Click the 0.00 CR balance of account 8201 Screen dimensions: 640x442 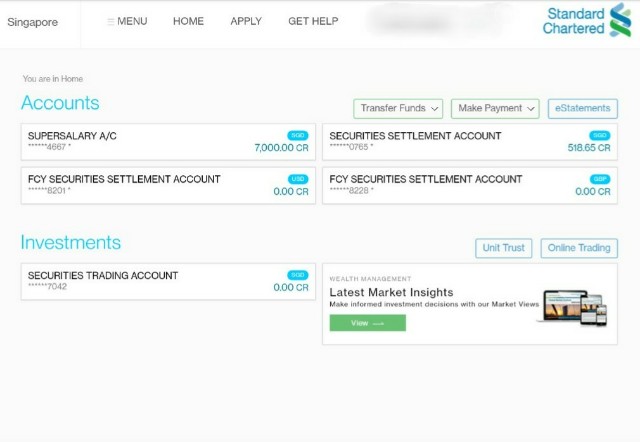tap(291, 191)
